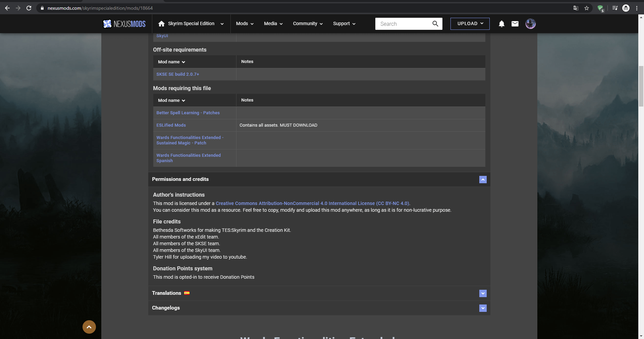Image resolution: width=644 pixels, height=339 pixels.
Task: Open the notifications bell
Action: tap(501, 24)
